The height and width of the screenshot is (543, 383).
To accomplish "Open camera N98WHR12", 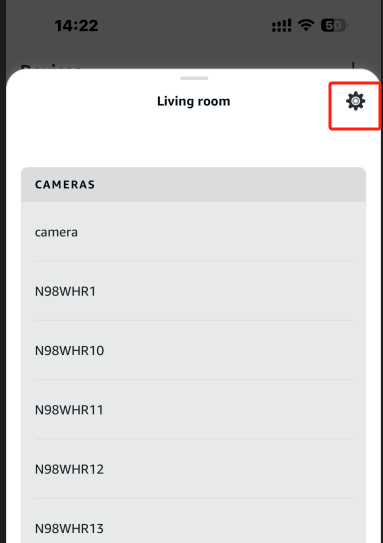I will (193, 469).
